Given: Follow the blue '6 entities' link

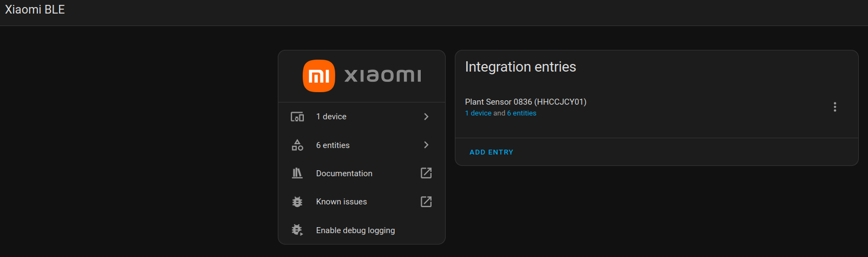Looking at the screenshot, I should click(x=521, y=113).
